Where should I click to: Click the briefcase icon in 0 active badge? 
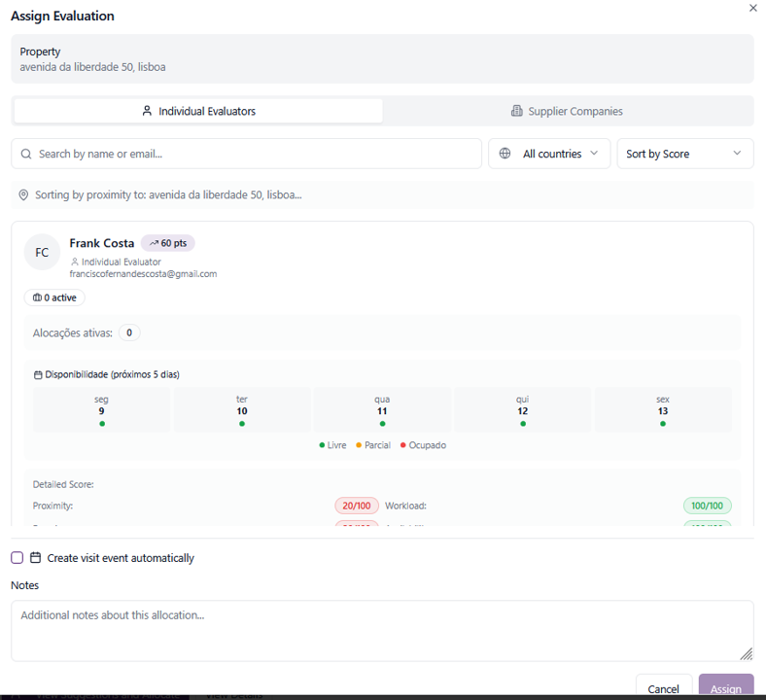click(x=37, y=298)
